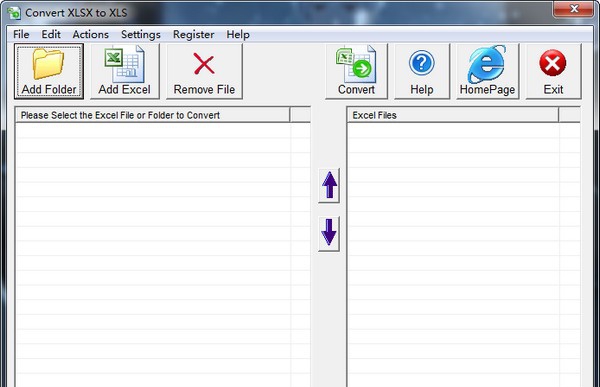Open the Settings menu
600x387 pixels.
141,34
